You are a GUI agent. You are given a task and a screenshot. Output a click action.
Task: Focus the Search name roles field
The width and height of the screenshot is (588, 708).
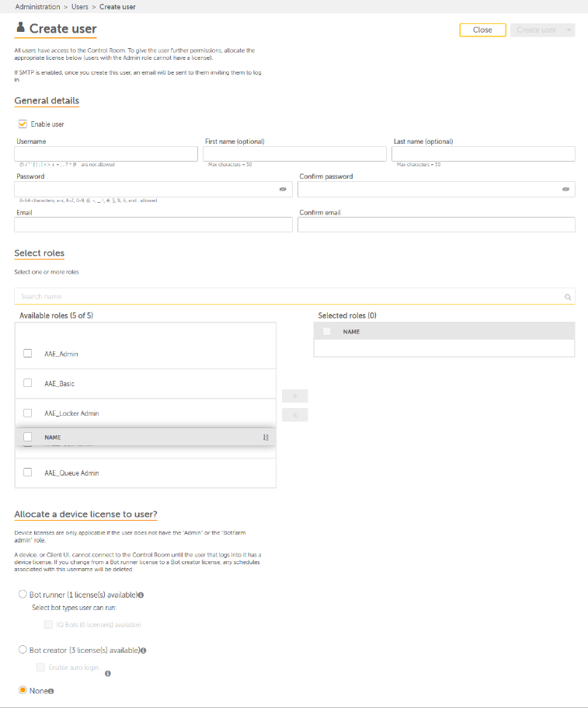click(287, 297)
